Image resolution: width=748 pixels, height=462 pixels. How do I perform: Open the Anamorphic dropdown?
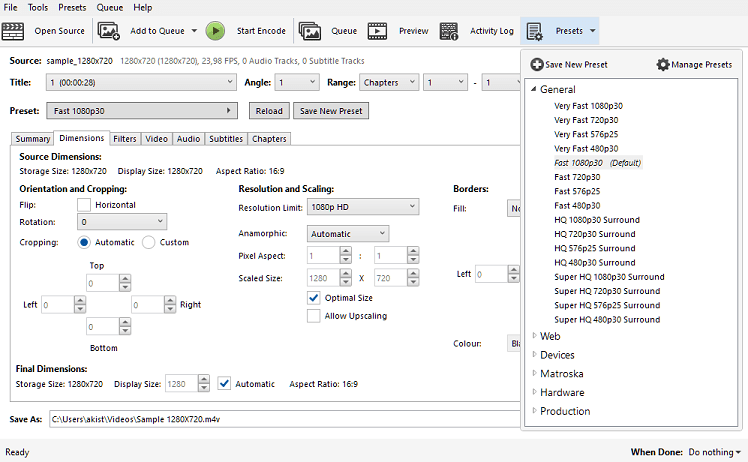coord(348,234)
